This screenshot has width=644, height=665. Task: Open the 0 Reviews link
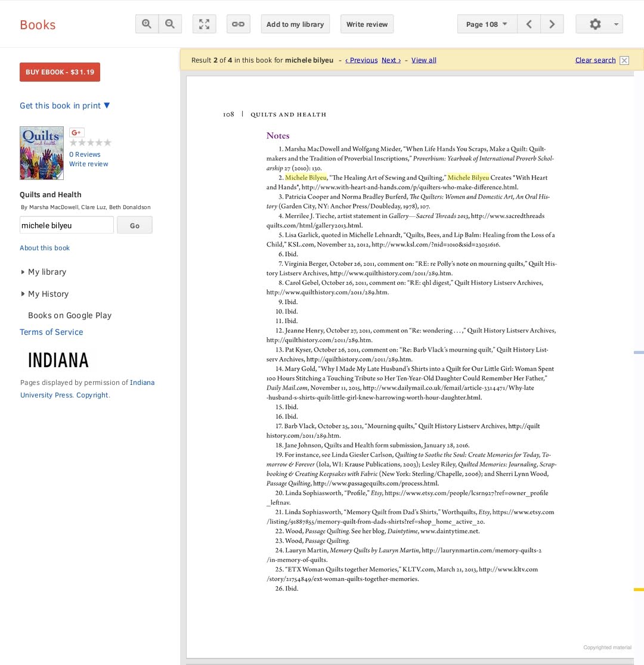click(85, 154)
